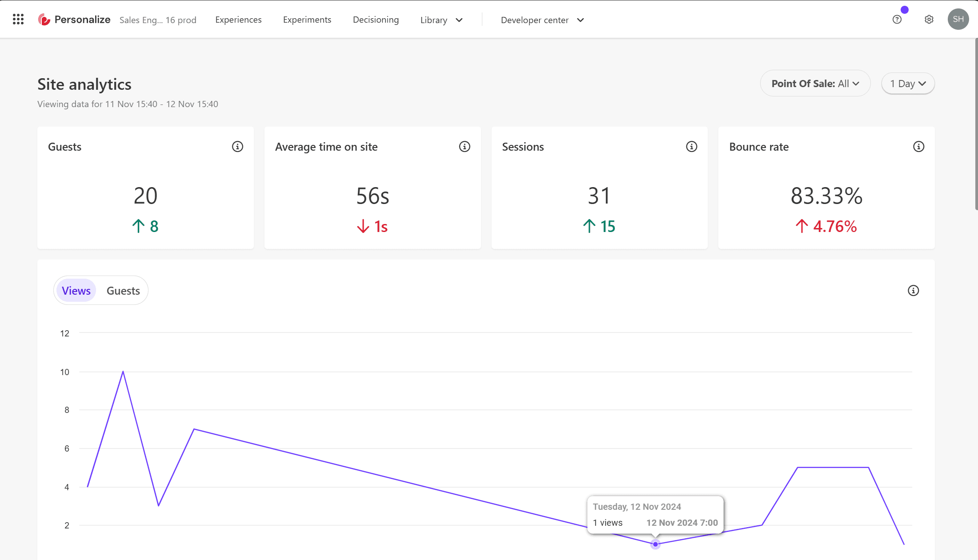Open the app launcher grid icon
Viewport: 978px width, 560px height.
(18, 19)
